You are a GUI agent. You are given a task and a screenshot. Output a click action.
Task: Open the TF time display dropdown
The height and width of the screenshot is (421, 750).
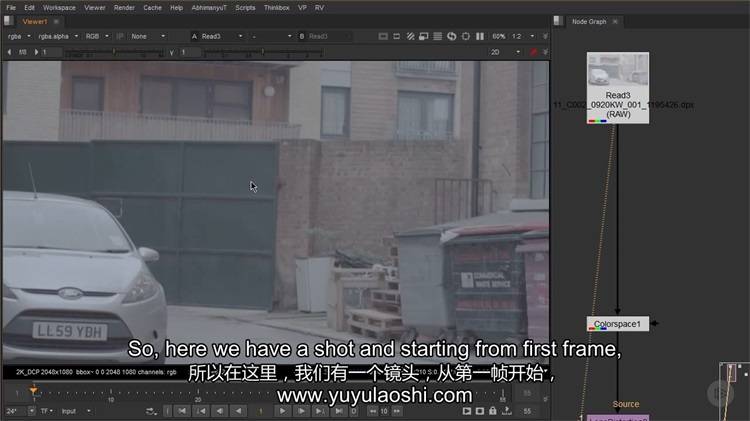pos(46,411)
